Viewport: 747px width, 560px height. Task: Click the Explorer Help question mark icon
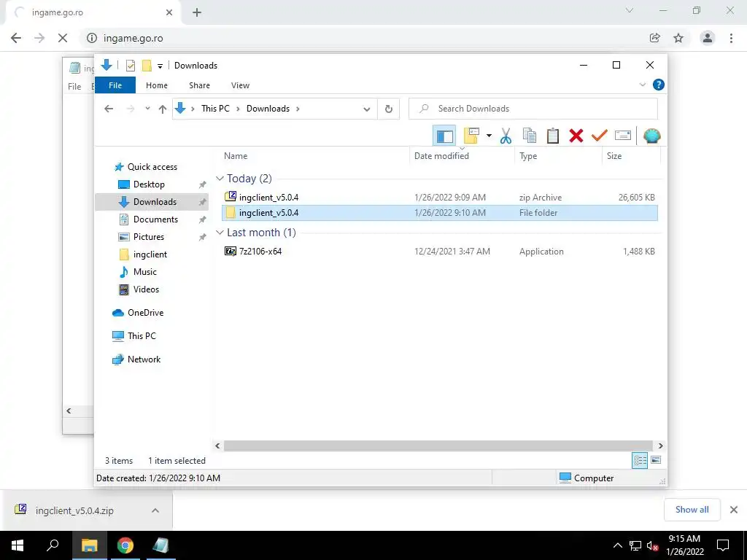click(659, 85)
